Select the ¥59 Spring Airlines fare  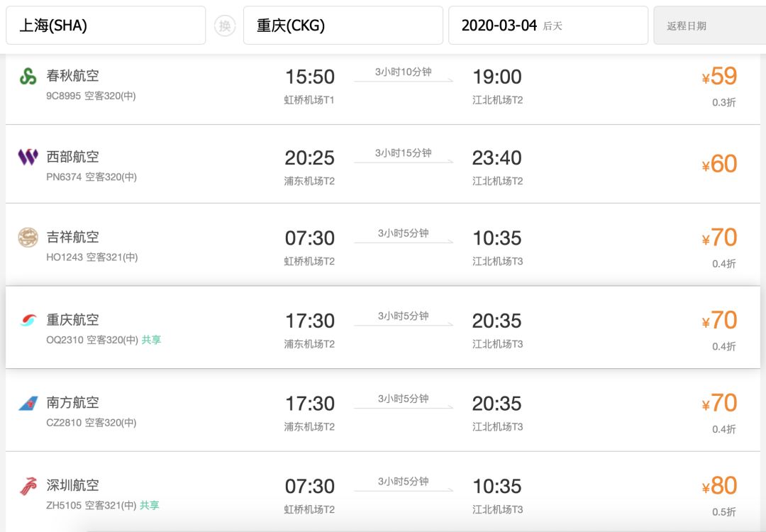(x=719, y=76)
